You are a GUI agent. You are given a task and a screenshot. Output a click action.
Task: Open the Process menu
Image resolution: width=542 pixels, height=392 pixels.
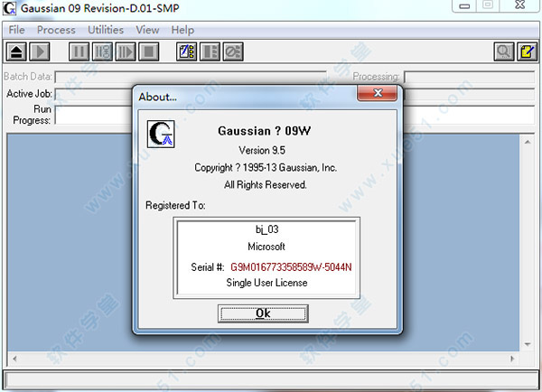56,30
